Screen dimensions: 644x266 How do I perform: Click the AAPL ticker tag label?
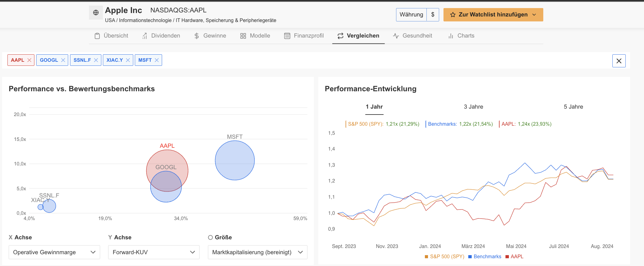click(17, 60)
